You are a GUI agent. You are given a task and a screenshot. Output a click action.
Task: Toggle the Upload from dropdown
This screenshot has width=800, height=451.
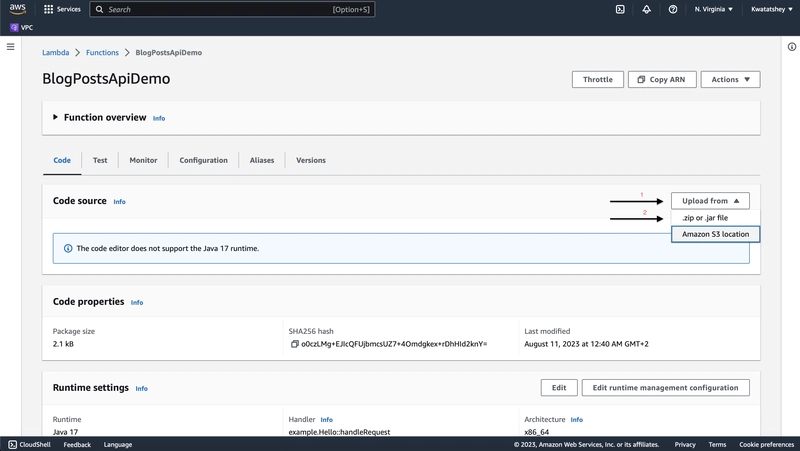pyautogui.click(x=710, y=201)
